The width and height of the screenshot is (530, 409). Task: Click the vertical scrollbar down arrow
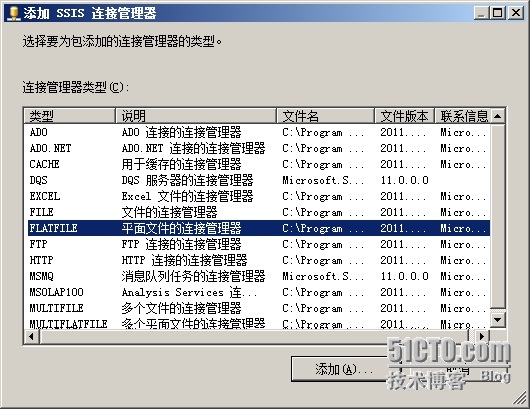(498, 319)
